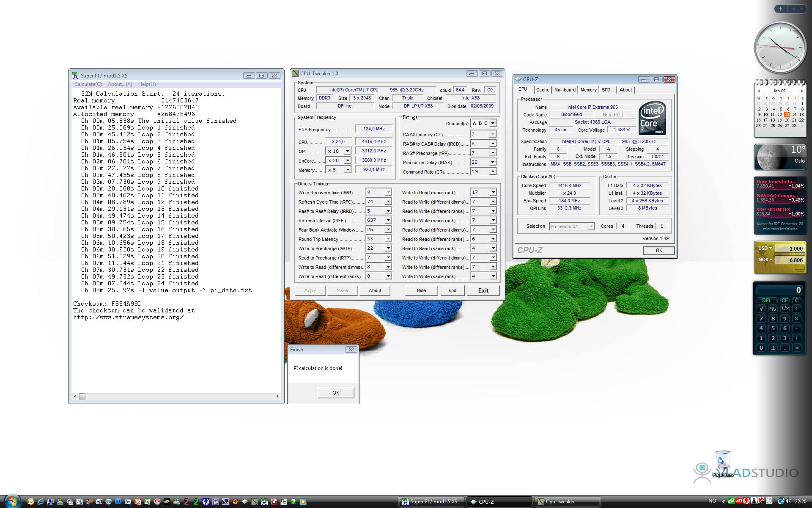This screenshot has height=508, width=812.
Task: Launch Internet Explorer from quick launch
Action: pos(41,502)
